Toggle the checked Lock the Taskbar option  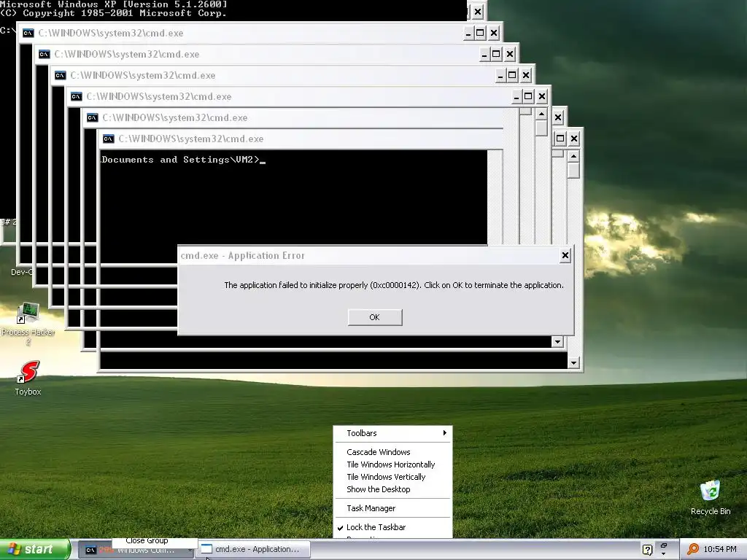(x=376, y=527)
